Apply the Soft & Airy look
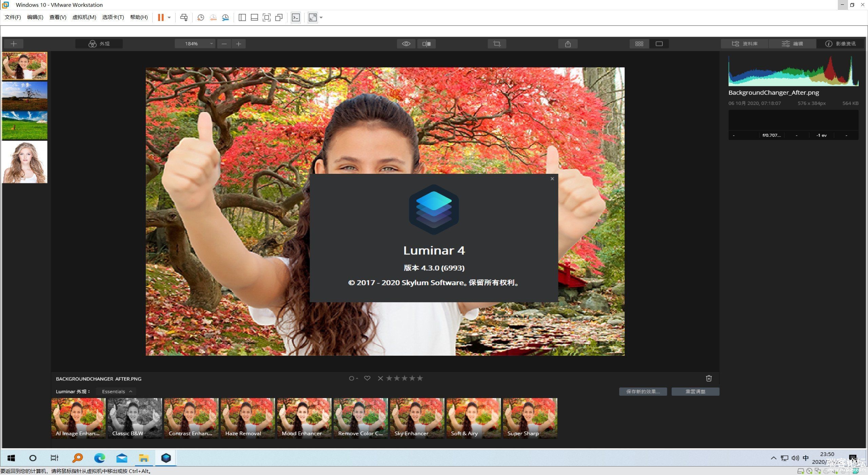The width and height of the screenshot is (868, 475). point(474,418)
